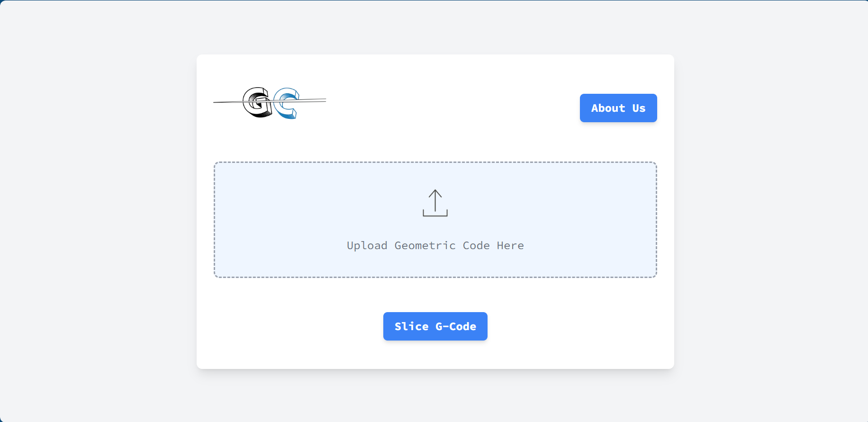
Task: Open file picker via dashed upload area
Action: pos(435,220)
